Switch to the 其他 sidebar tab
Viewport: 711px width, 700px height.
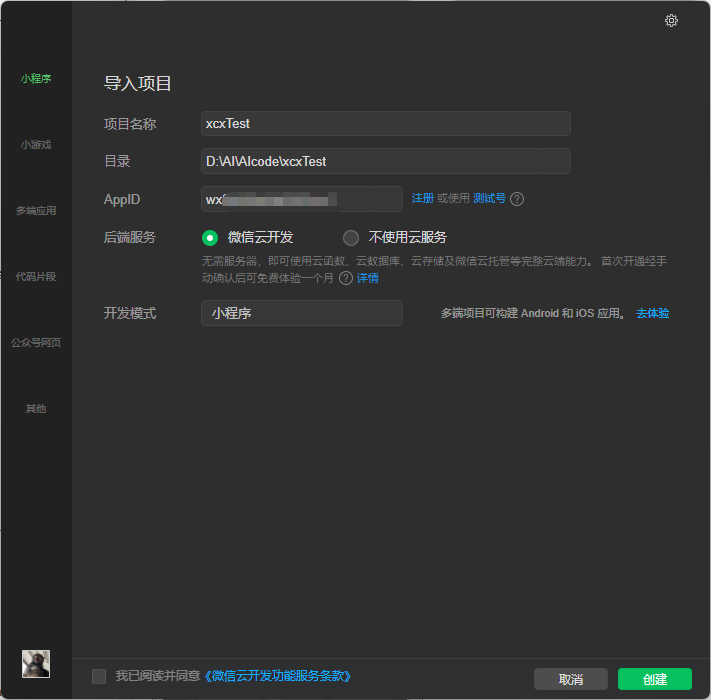click(x=36, y=408)
